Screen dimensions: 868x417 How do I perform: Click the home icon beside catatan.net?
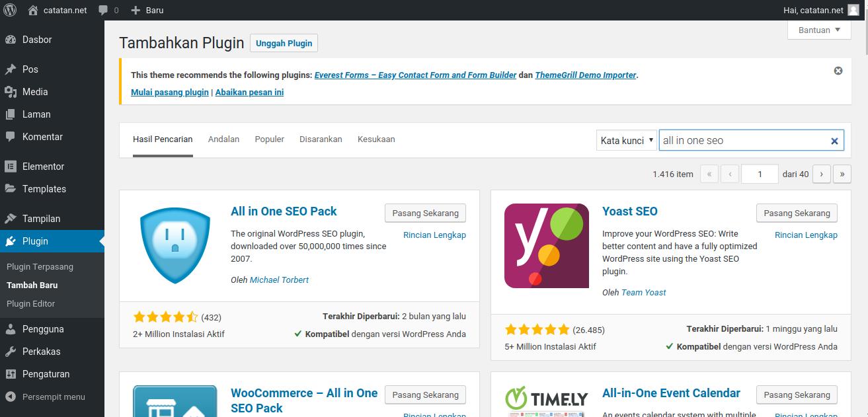(33, 10)
